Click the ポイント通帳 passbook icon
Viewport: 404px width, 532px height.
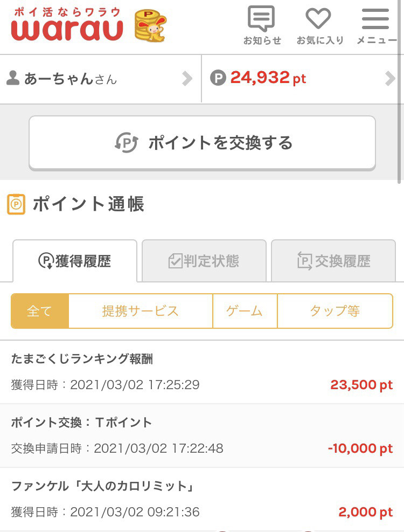coord(16,204)
